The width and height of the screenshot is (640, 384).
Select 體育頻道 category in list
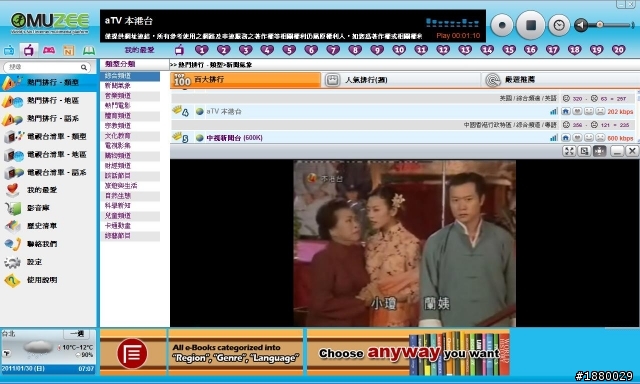pyautogui.click(x=130, y=116)
